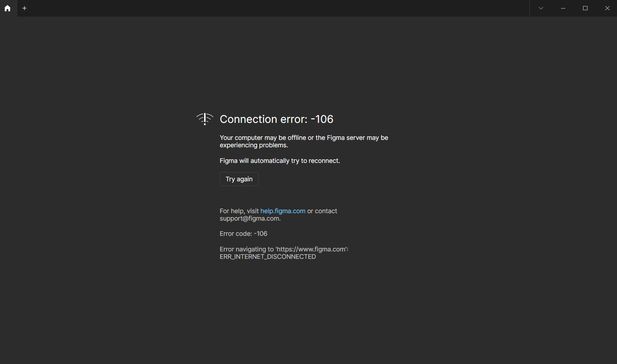Go to the Figma Home tab icon
Image resolution: width=617 pixels, height=364 pixels.
[x=7, y=8]
